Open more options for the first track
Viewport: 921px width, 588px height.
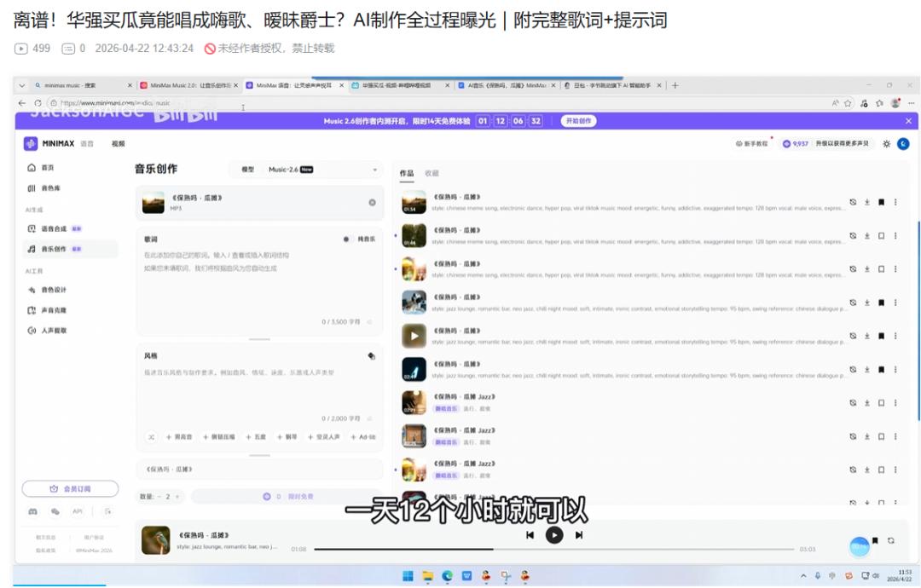[x=895, y=203]
